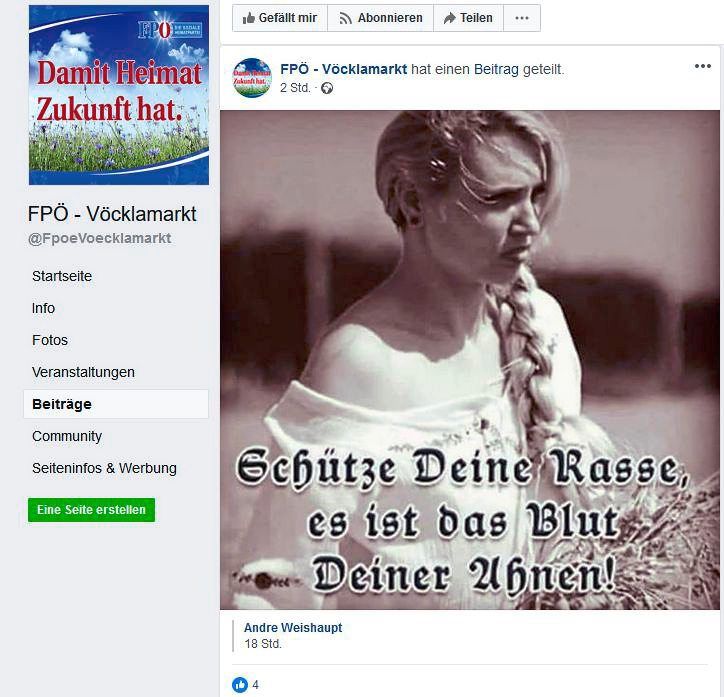
Task: Click the green Eine Seite erstellen button
Action: 91,510
